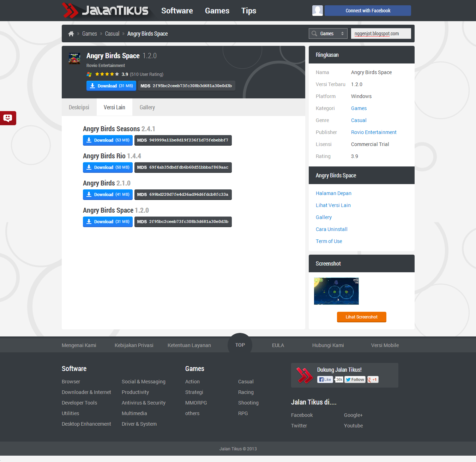This screenshot has width=476, height=462.
Task: Open Multimedia software category link
Action: click(x=134, y=413)
